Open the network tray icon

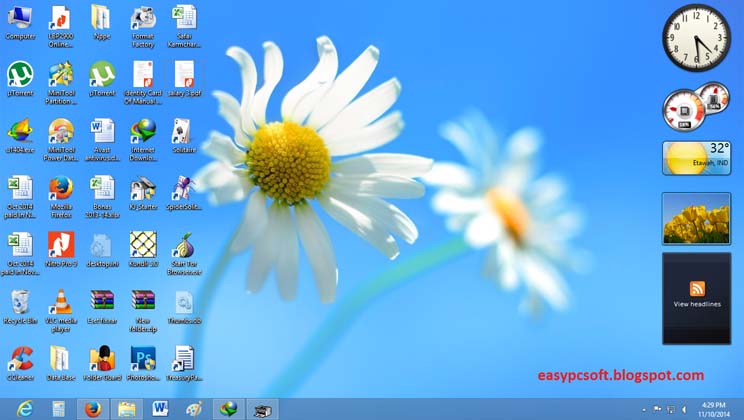(671, 409)
